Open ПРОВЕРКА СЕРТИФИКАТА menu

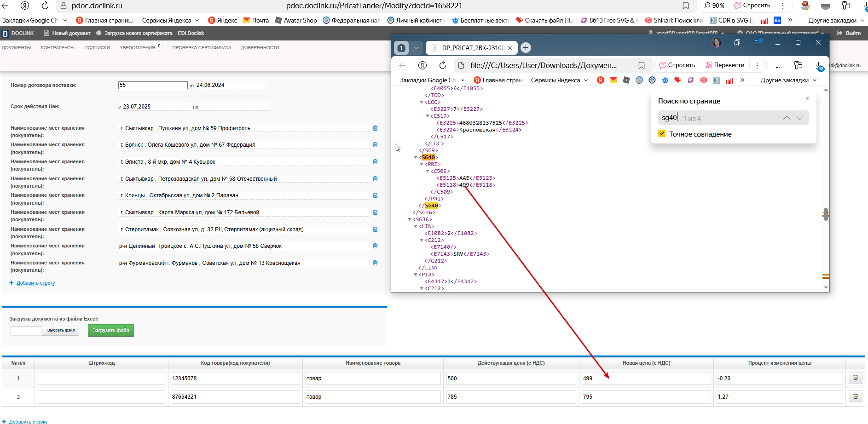202,47
